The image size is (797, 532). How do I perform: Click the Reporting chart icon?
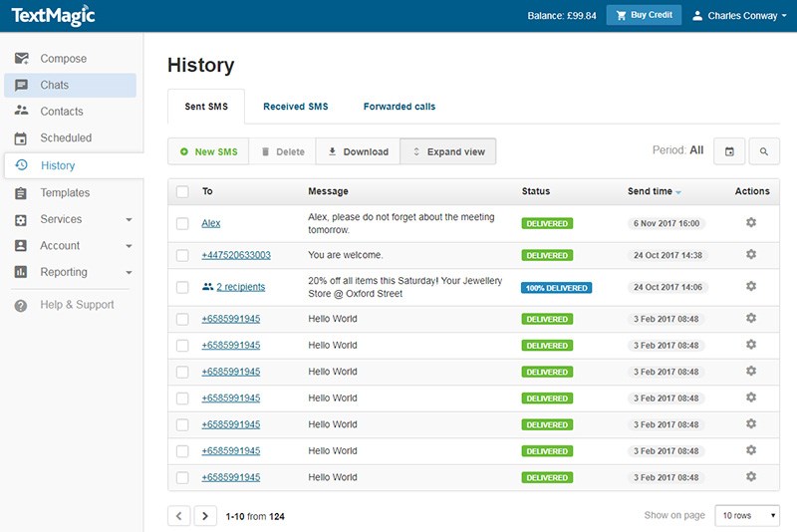(20, 272)
